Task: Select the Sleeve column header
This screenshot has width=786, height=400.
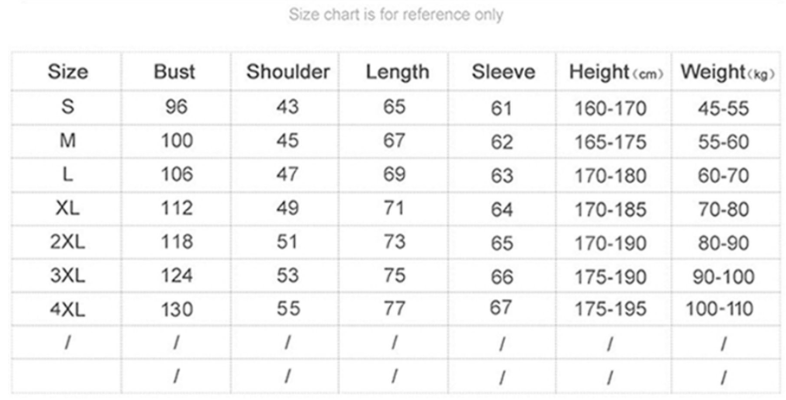Action: (504, 72)
